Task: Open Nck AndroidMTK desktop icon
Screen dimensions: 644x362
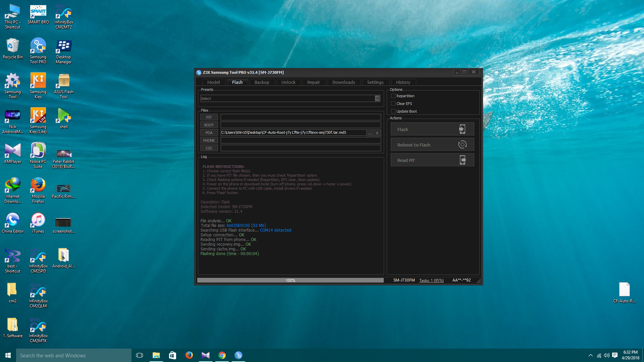Action: (13, 121)
